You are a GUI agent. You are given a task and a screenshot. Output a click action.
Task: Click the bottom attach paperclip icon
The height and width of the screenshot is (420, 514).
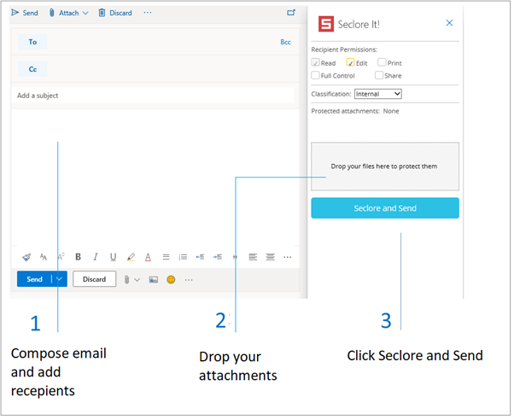pos(127,281)
